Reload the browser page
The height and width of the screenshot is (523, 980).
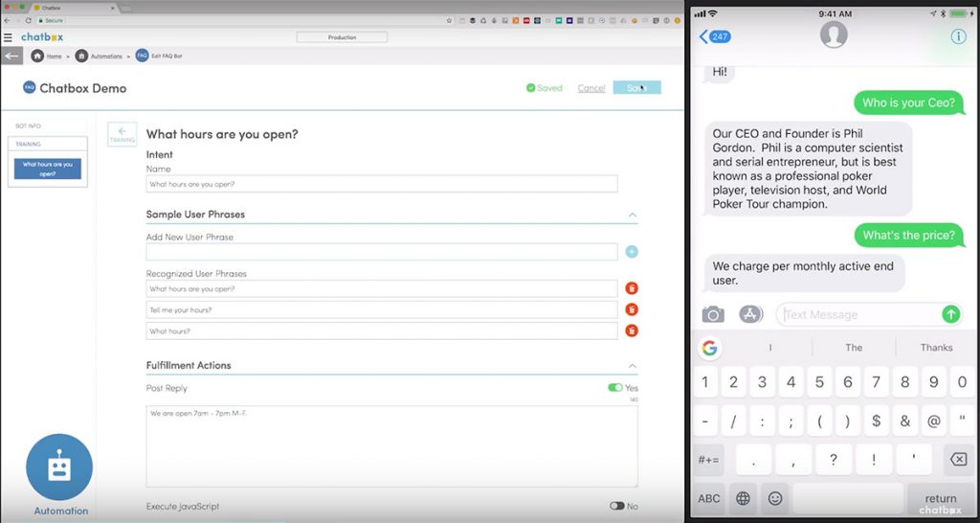[x=28, y=21]
